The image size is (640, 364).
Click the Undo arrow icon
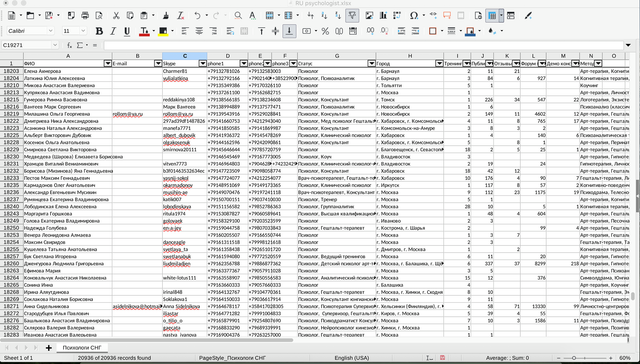pyautogui.click(x=198, y=16)
